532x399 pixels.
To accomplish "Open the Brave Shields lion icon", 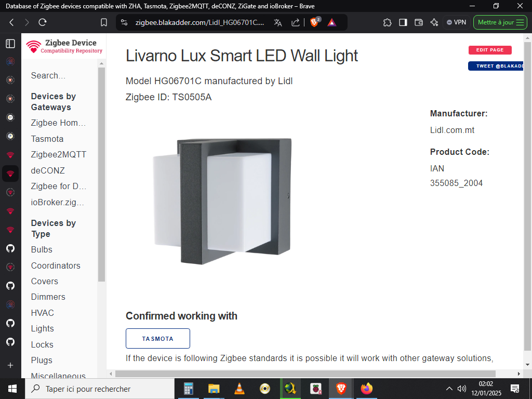I will (315, 22).
